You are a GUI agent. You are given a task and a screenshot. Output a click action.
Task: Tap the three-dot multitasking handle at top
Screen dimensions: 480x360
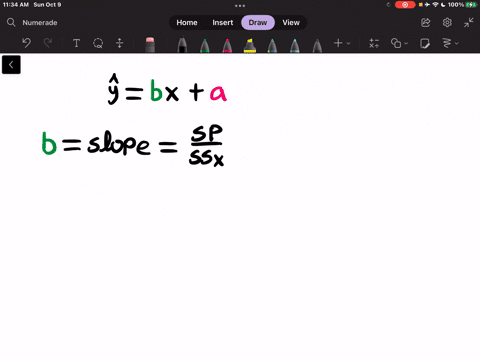click(x=240, y=6)
